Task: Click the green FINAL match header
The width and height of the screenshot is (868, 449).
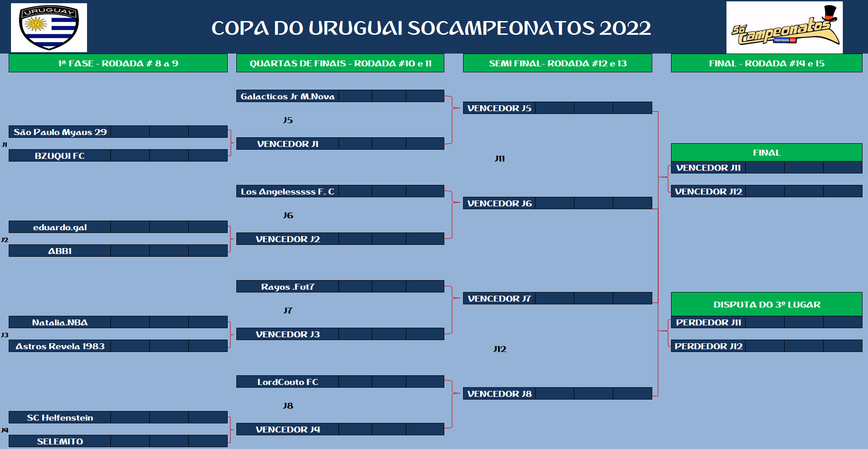Action: point(766,152)
